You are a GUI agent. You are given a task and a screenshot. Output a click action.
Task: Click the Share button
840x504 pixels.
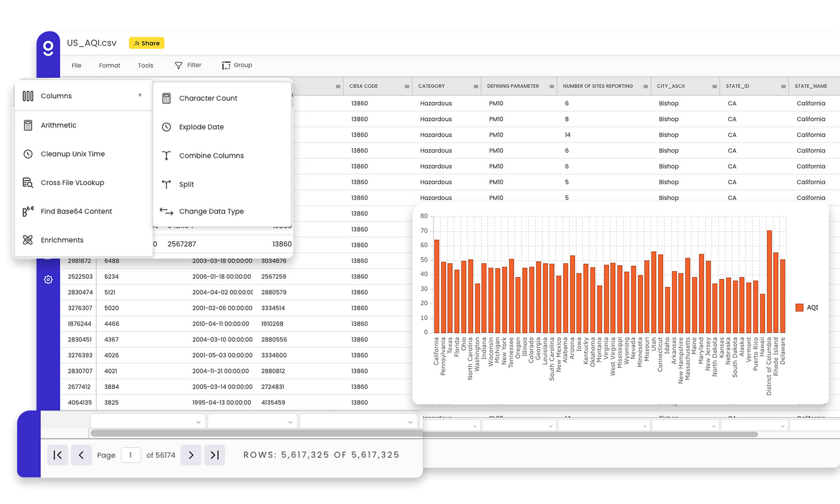click(146, 43)
